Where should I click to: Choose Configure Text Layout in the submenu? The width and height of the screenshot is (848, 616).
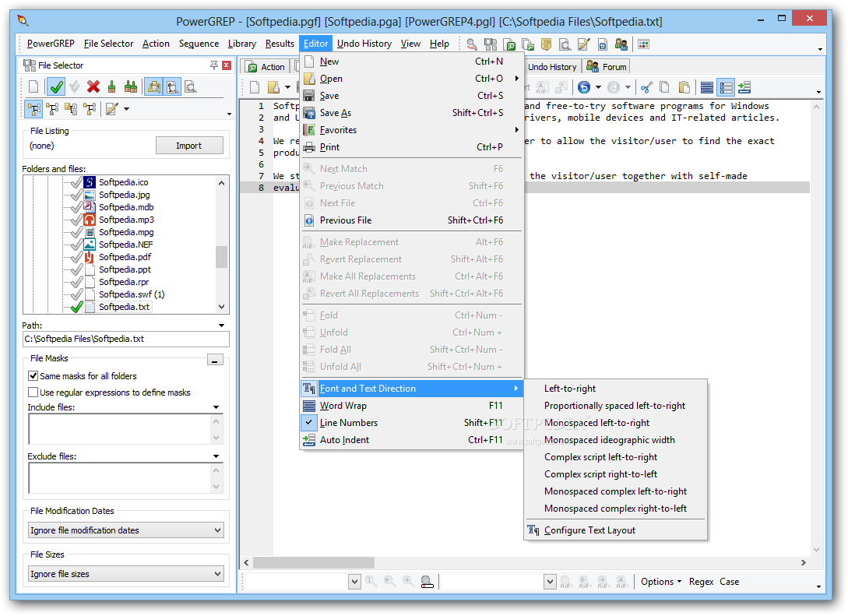(616, 530)
